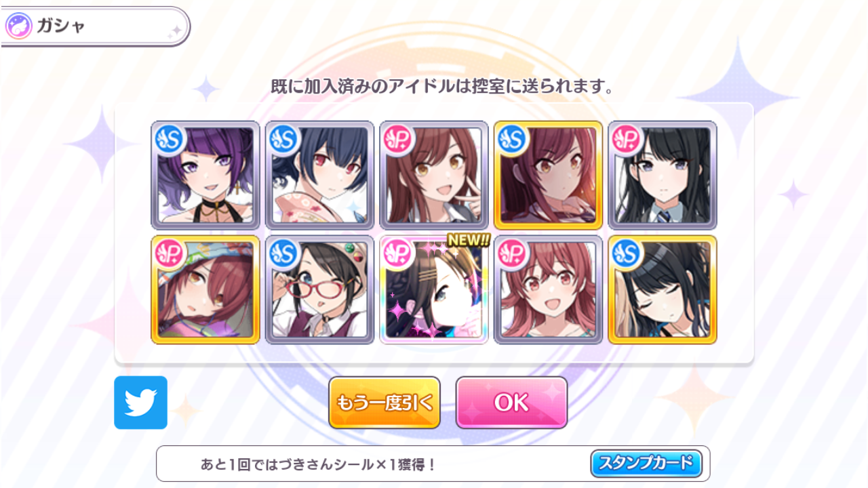868x488 pixels.
Task: Open the スタンプカード button
Action: tap(646, 464)
